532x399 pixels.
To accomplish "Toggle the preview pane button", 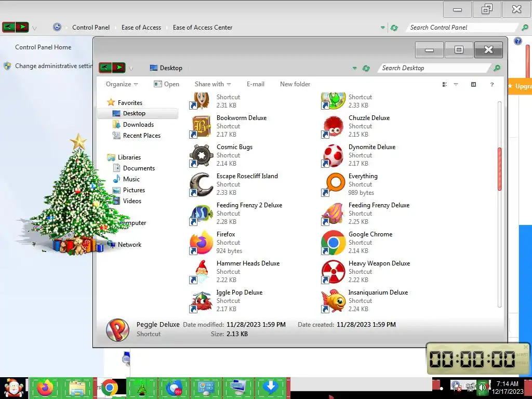I will [x=473, y=84].
